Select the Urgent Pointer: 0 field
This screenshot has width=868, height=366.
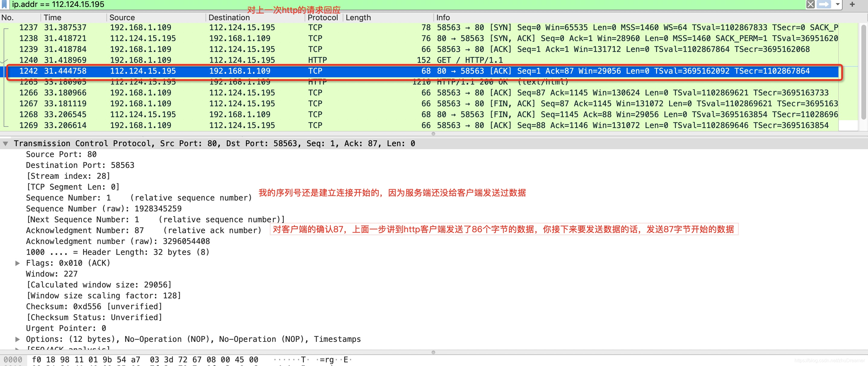(66, 328)
